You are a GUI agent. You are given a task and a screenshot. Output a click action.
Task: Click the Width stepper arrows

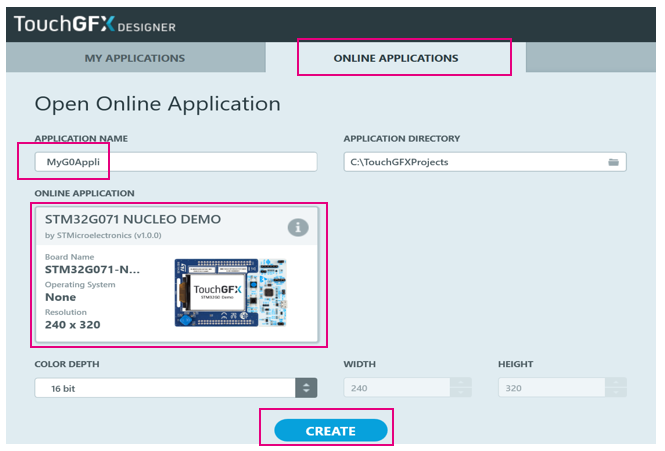[x=461, y=388]
